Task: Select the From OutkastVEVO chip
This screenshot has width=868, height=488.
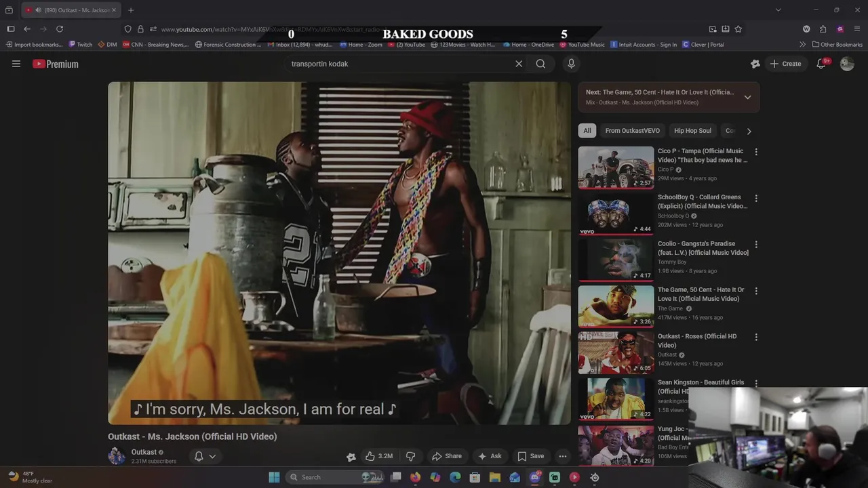Action: tap(632, 131)
